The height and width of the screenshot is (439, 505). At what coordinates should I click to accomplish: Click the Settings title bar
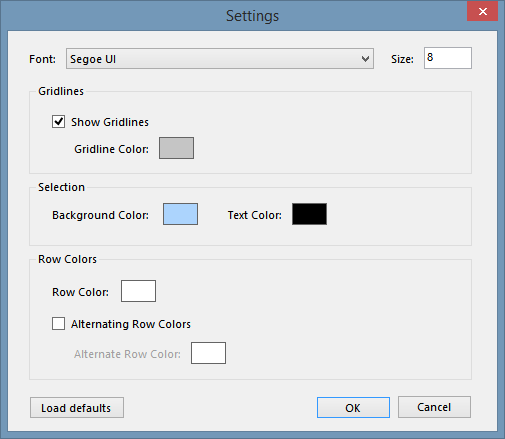(252, 16)
